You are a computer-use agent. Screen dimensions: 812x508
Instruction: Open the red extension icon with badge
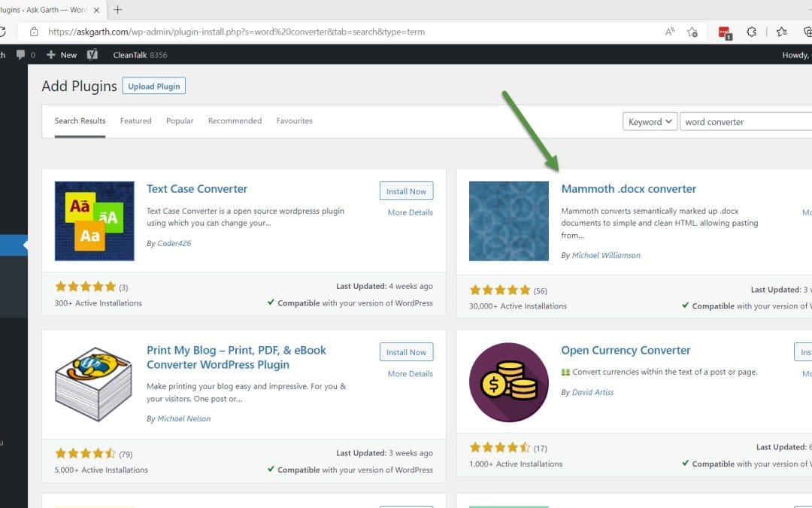[725, 32]
